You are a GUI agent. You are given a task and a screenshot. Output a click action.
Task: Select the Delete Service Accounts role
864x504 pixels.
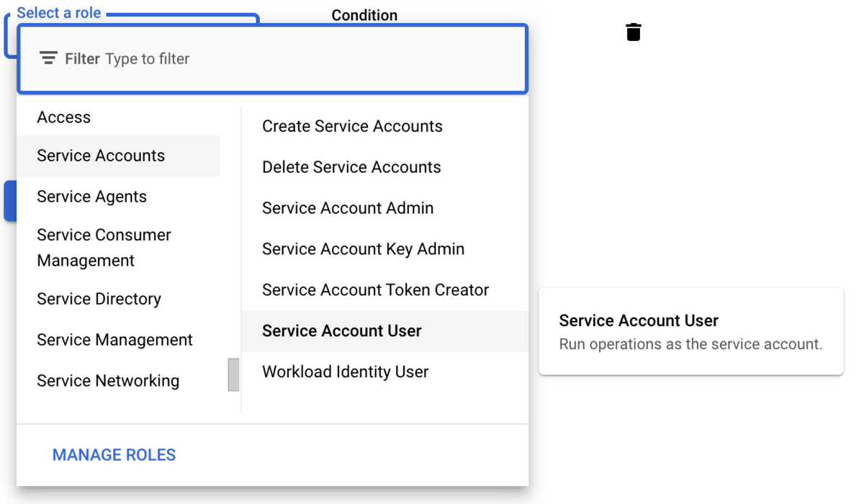[x=351, y=167]
